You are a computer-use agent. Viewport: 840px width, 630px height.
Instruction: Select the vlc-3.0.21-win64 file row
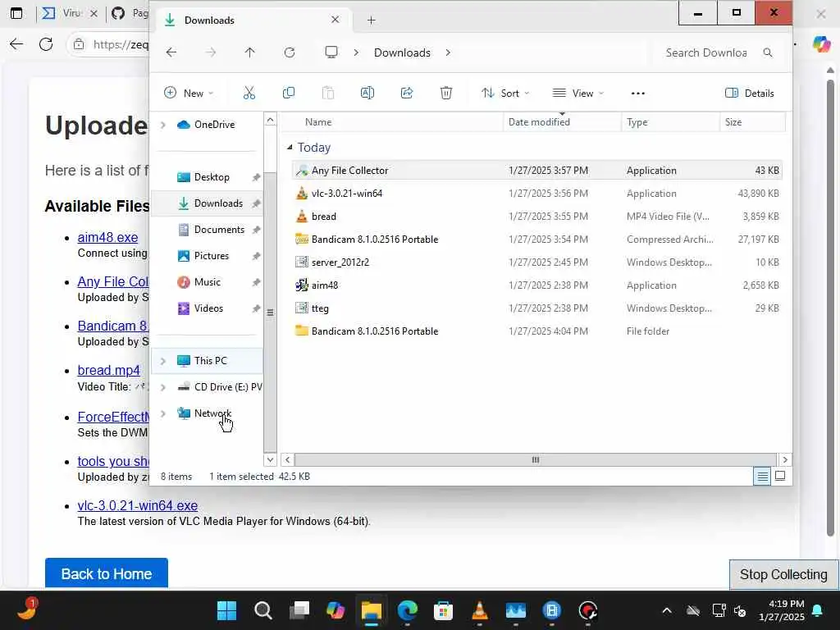pyautogui.click(x=536, y=194)
